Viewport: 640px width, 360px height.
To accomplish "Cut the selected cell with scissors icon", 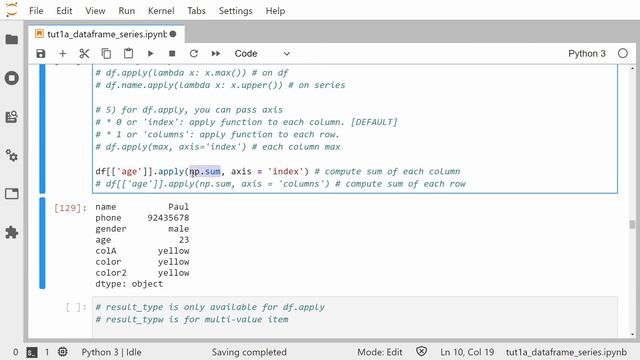I will point(84,53).
